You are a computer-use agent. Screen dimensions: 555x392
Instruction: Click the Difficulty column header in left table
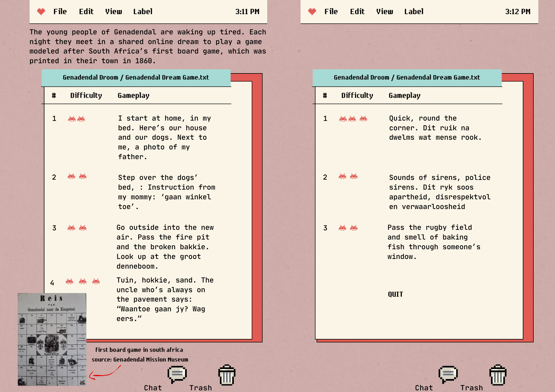86,96
